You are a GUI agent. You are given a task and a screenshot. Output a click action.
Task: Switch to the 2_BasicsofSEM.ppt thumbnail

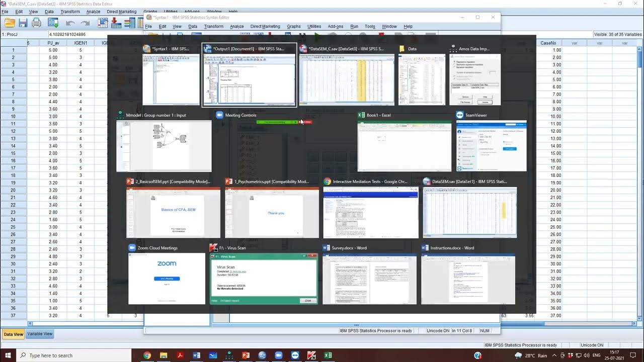pos(173,212)
